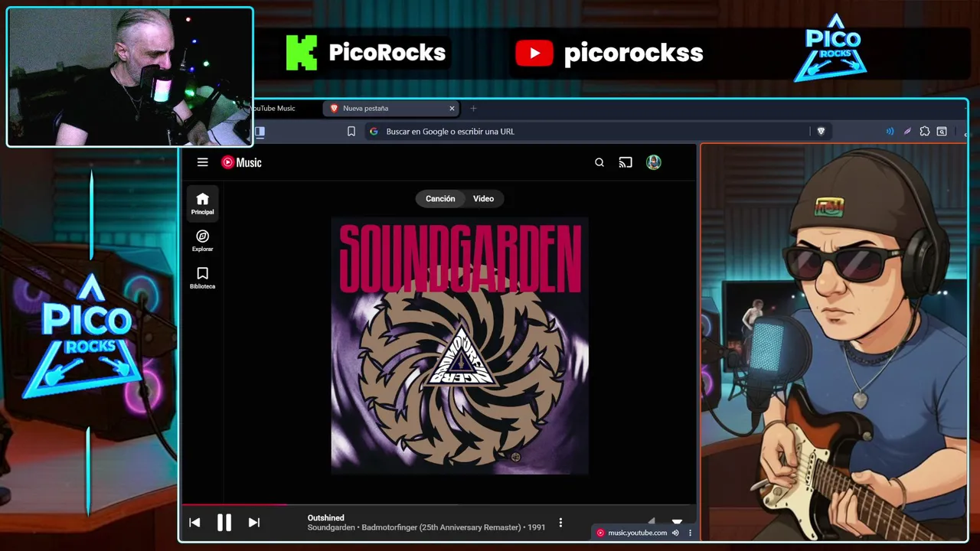This screenshot has height=551, width=980.
Task: Click the purple Leo feather toolbar icon
Action: (907, 132)
